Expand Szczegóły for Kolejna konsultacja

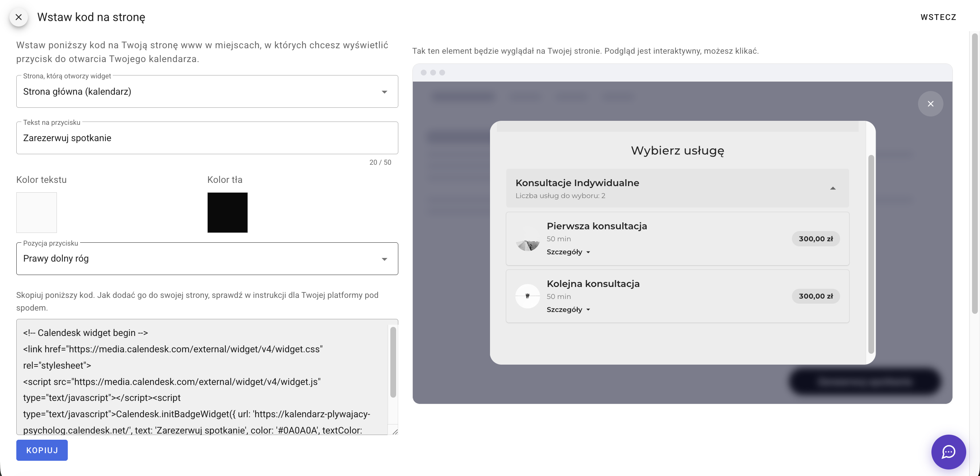(x=568, y=309)
